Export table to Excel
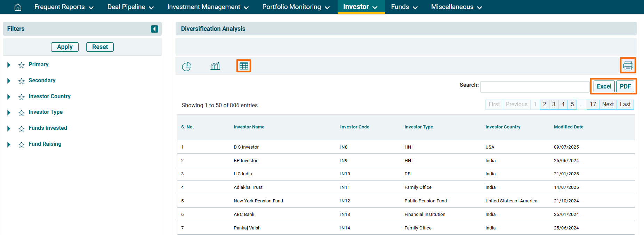 pyautogui.click(x=604, y=86)
